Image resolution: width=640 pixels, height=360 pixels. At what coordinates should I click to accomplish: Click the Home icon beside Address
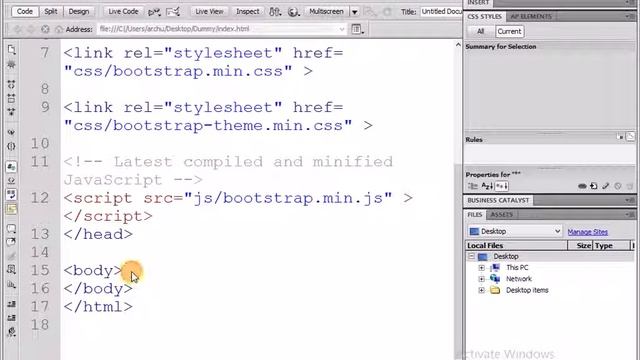pos(59,29)
